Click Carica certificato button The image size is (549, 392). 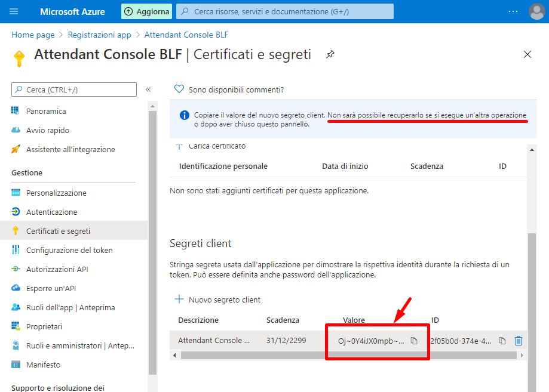211,147
